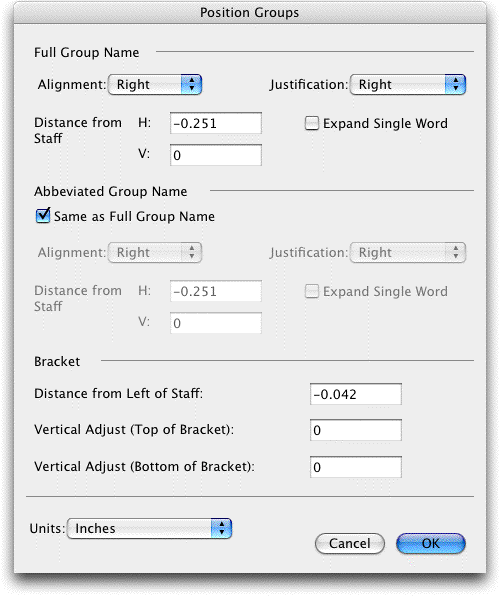
Task: Click the Vertical Adjust Top of Bracket field
Action: [x=356, y=430]
